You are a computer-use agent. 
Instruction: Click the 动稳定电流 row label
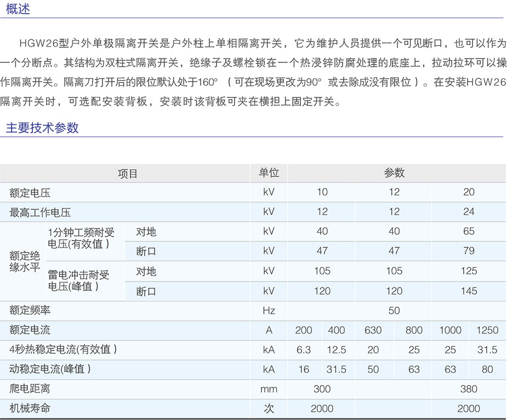point(50,370)
